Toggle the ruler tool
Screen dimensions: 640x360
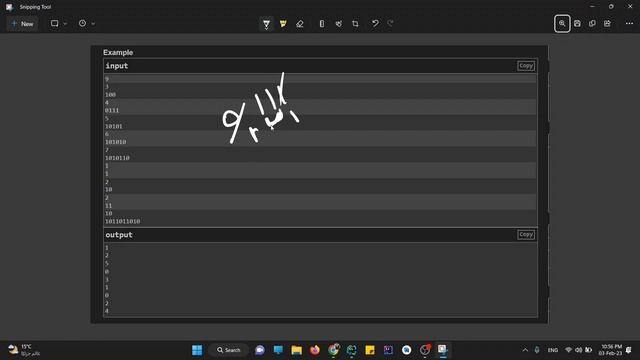coord(322,24)
